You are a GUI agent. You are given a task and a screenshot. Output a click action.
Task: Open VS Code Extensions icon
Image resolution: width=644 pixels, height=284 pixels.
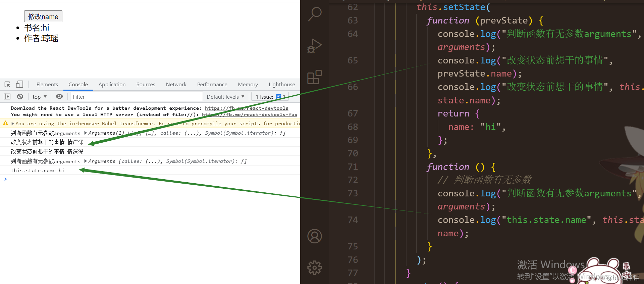[x=315, y=77]
